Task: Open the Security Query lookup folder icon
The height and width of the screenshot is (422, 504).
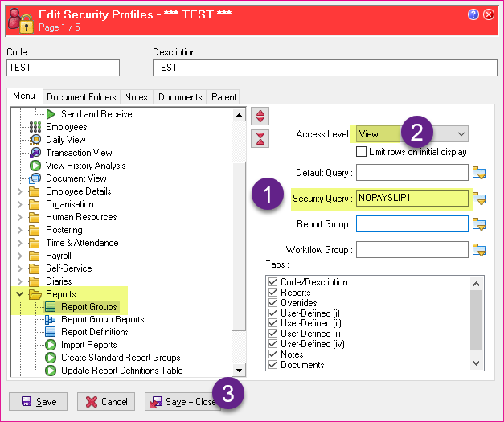Action: (x=480, y=198)
